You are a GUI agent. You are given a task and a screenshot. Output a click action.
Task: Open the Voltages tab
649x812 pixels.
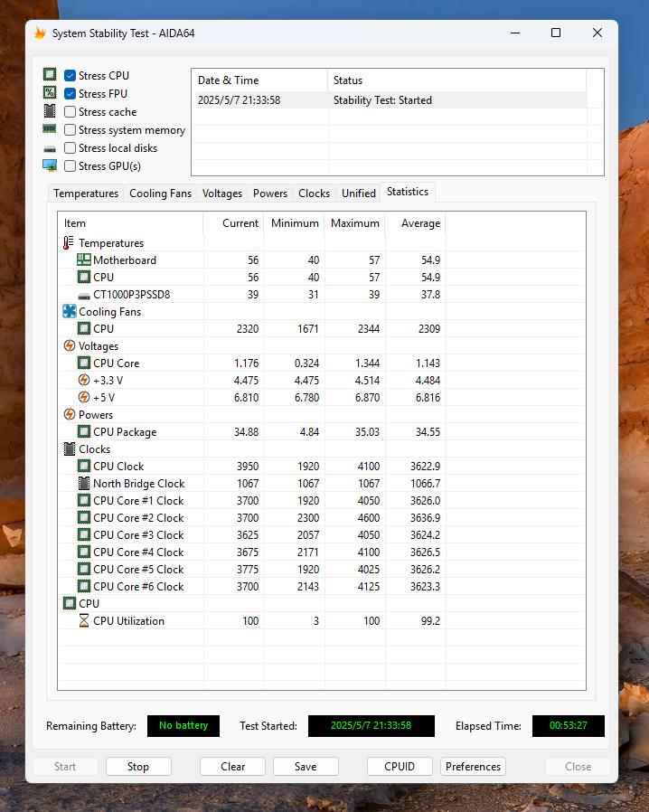click(222, 194)
